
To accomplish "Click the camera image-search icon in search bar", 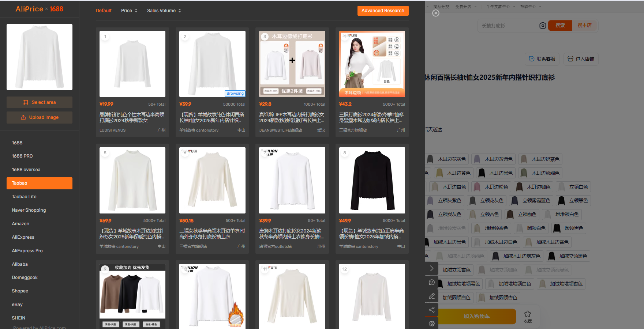I will (543, 26).
